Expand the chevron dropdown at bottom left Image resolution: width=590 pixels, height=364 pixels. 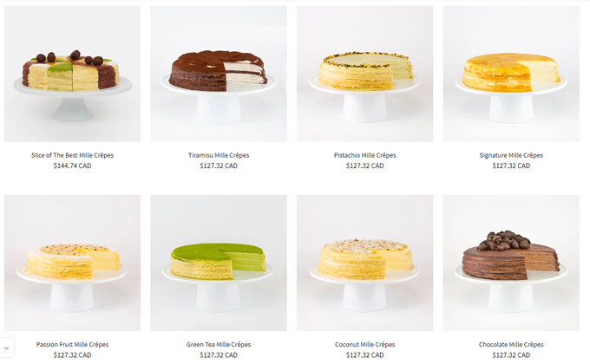(x=6, y=348)
